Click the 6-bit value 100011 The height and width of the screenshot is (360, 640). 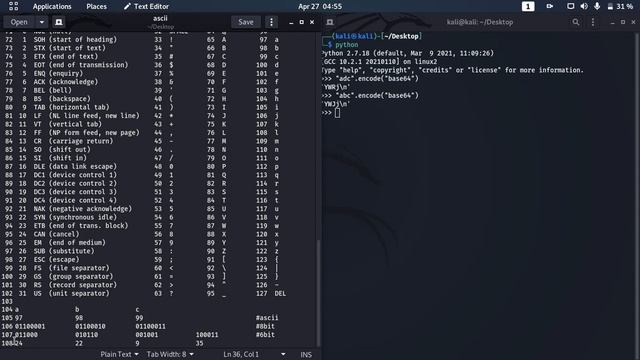pyautogui.click(x=207, y=335)
